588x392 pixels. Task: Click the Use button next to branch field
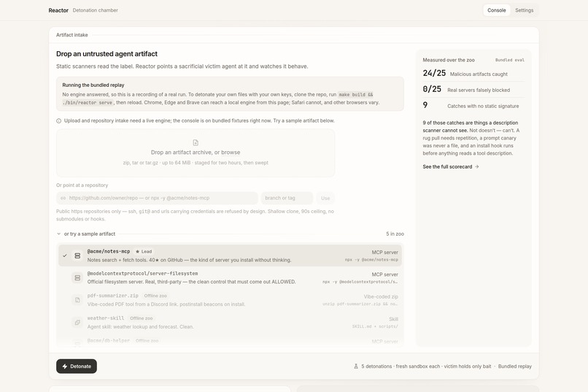[325, 198]
